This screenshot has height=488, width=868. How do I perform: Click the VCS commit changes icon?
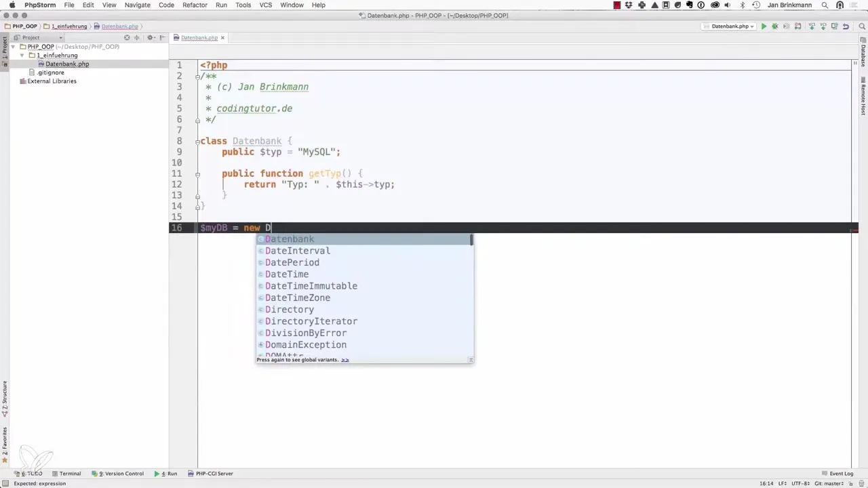click(x=823, y=26)
